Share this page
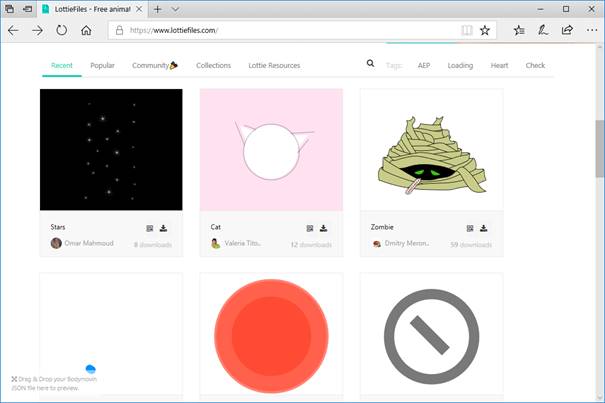This screenshot has width=605, height=403. [x=567, y=30]
